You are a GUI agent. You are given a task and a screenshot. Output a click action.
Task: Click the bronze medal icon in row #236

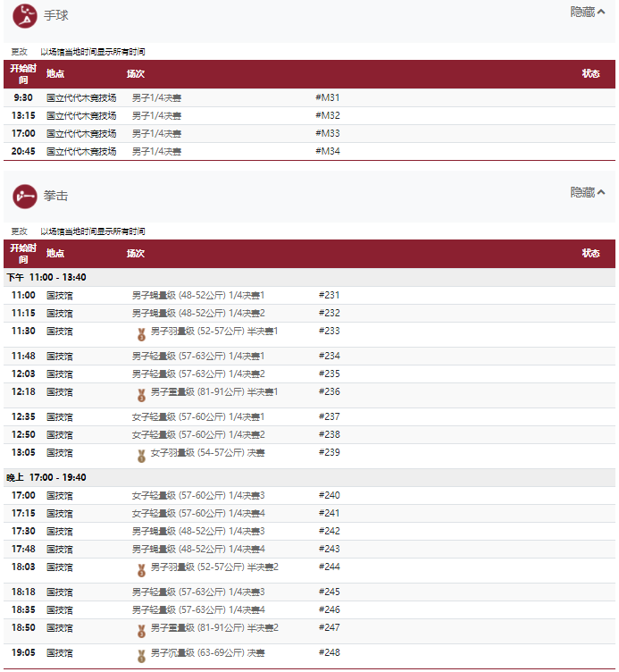coord(141,395)
